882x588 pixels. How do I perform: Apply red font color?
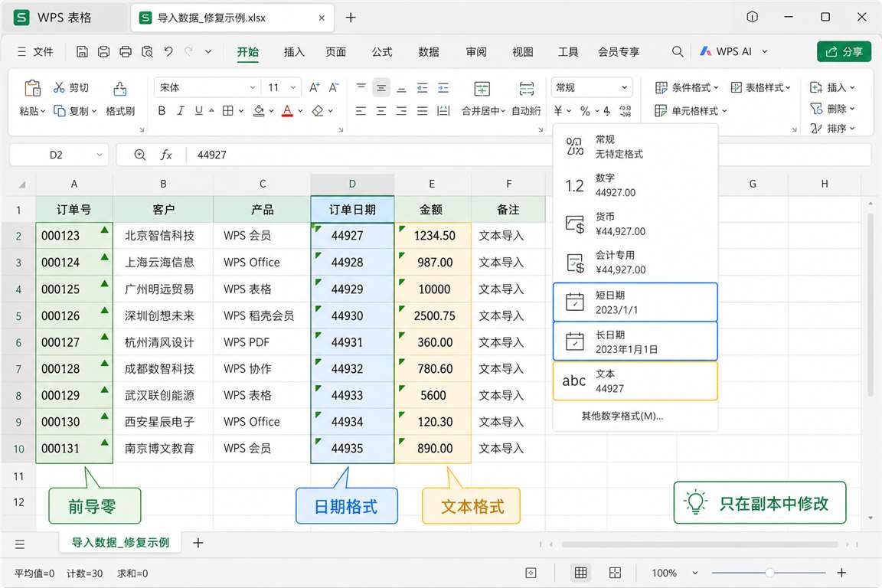[287, 111]
